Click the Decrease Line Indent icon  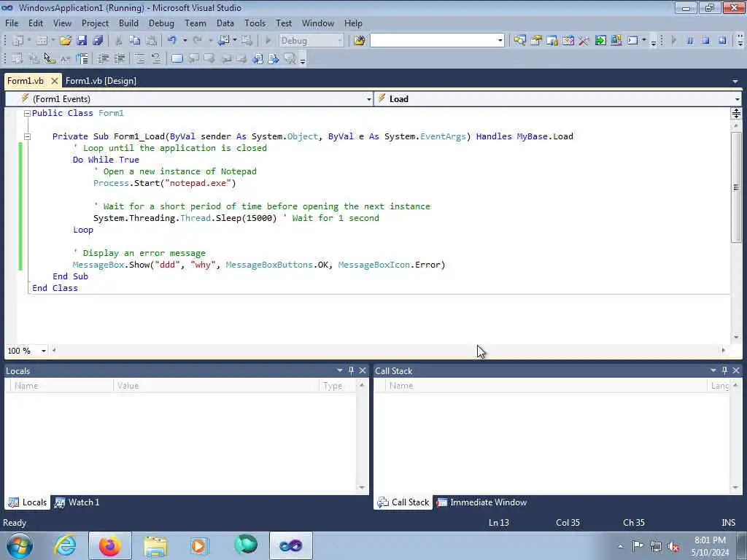click(103, 58)
